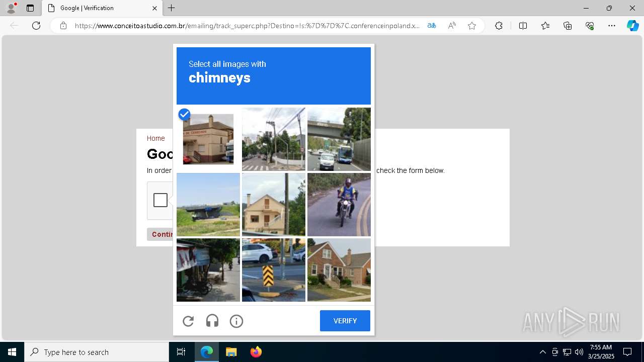View site information lock icon
The image size is (644, 362).
63,26
